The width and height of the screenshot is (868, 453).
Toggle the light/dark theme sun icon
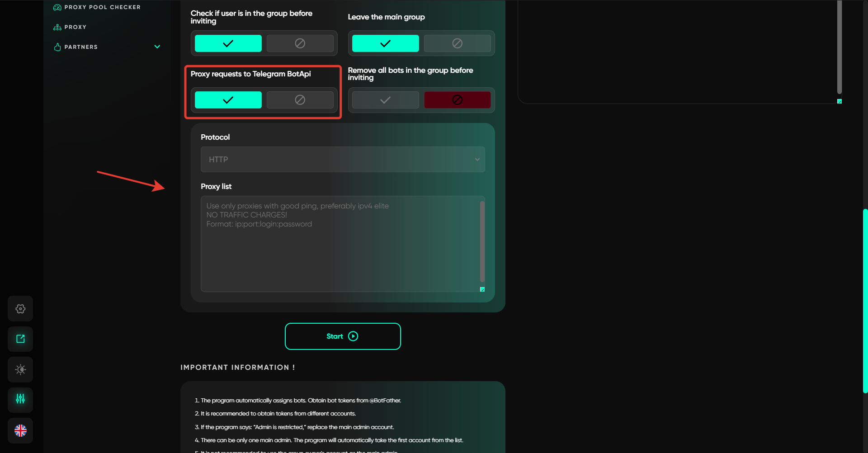20,369
